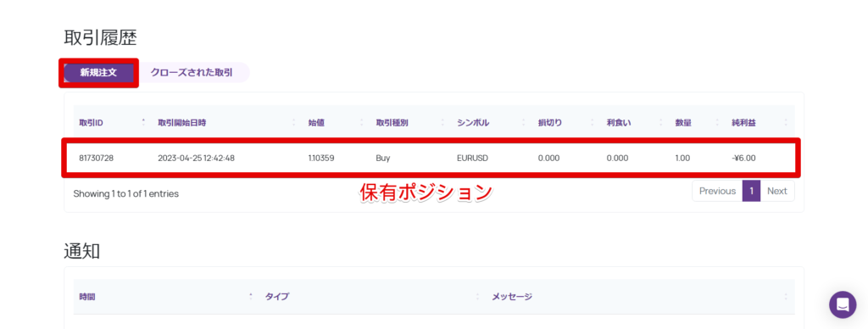This screenshot has width=868, height=329.
Task: Click EURUSD symbol cell
Action: tap(473, 158)
